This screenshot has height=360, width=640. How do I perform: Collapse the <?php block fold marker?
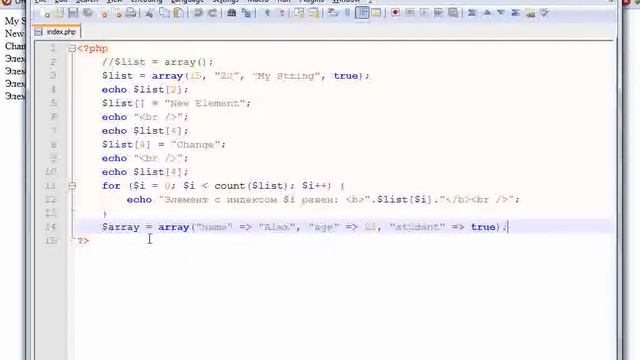tap(72, 49)
